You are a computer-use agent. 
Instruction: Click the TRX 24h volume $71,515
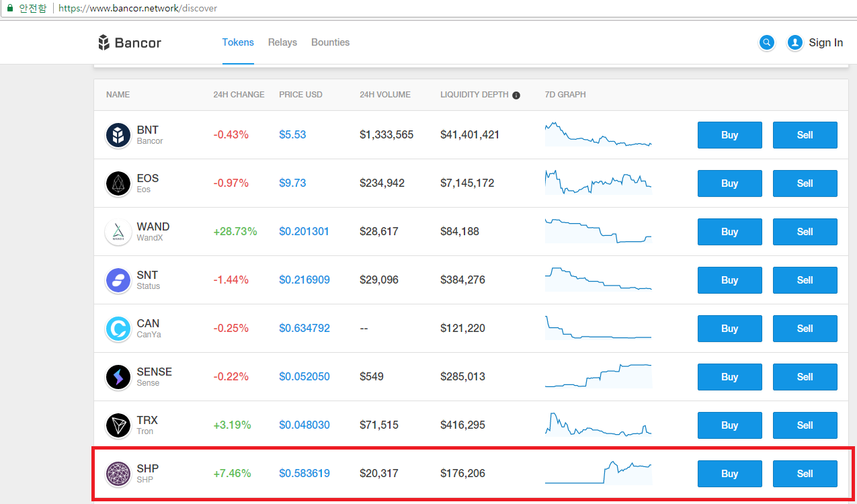(x=379, y=425)
